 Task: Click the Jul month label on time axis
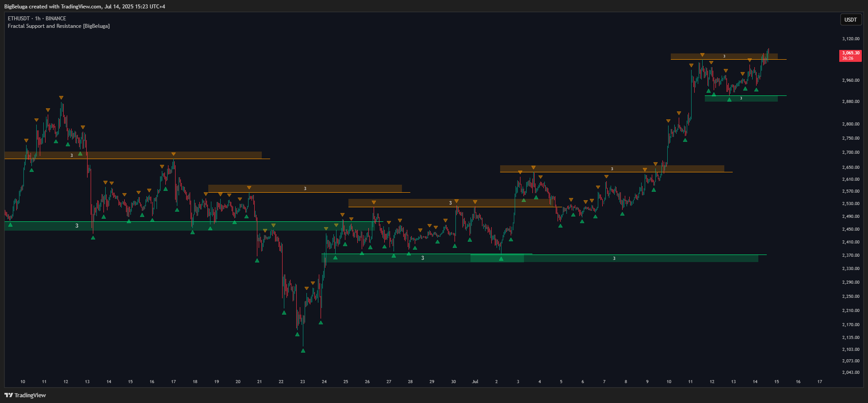click(x=475, y=382)
